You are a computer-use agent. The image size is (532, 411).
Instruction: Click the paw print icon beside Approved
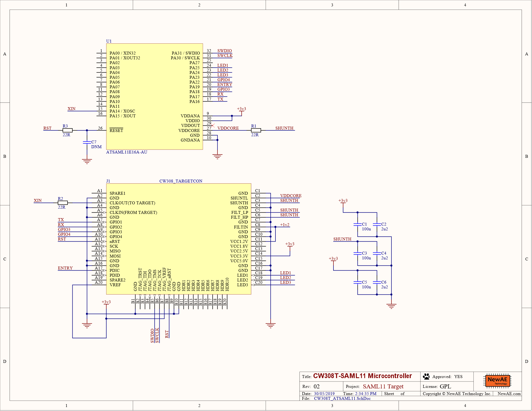pyautogui.click(x=426, y=376)
